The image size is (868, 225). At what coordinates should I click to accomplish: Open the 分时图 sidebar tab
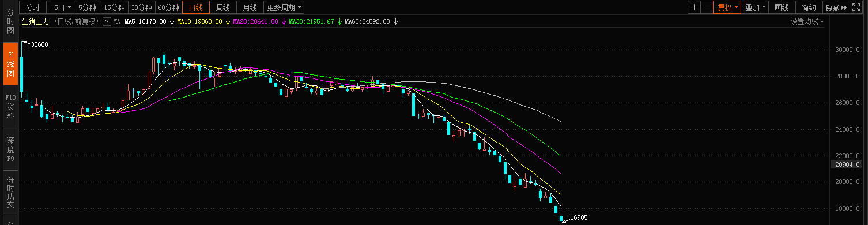coord(10,21)
